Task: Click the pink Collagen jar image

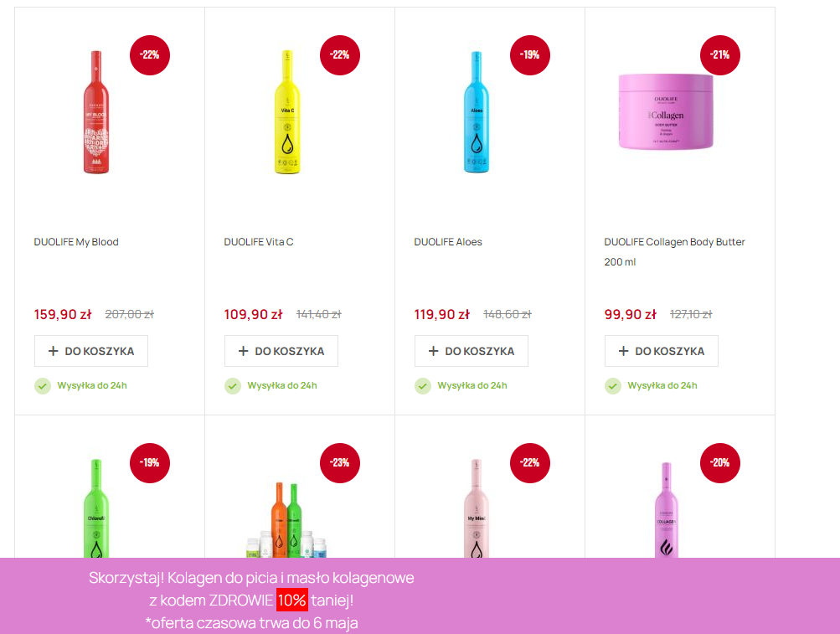Action: click(x=666, y=111)
